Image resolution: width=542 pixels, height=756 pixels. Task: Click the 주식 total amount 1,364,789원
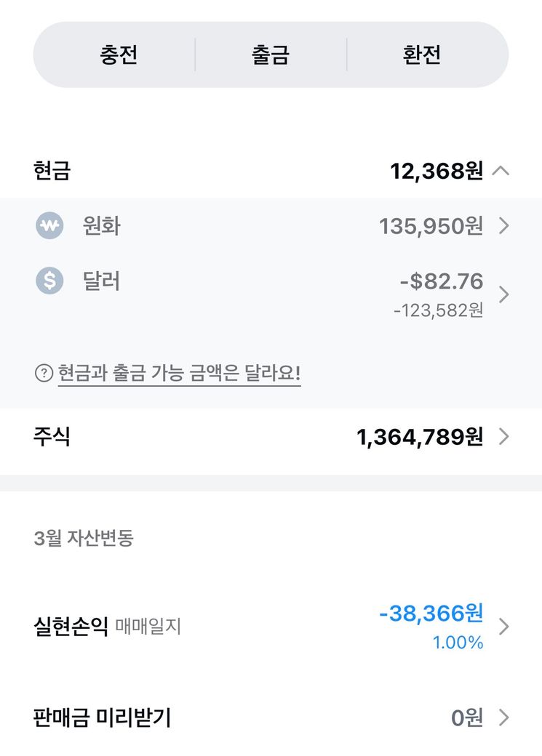[x=419, y=437]
